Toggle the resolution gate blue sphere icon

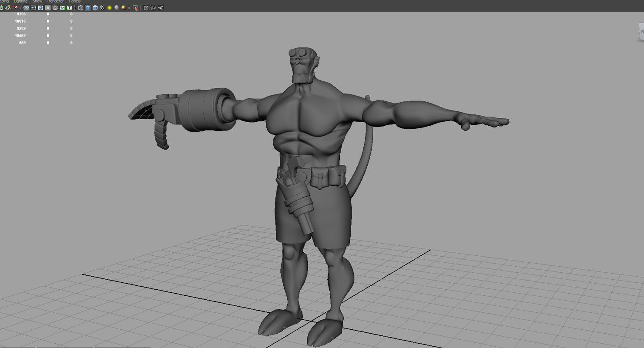click(x=40, y=8)
